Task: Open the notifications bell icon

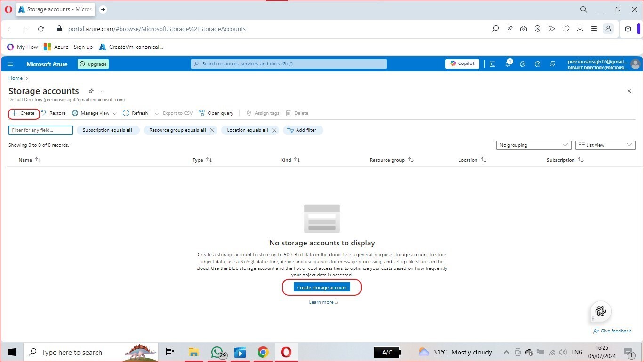Action: coord(508,63)
